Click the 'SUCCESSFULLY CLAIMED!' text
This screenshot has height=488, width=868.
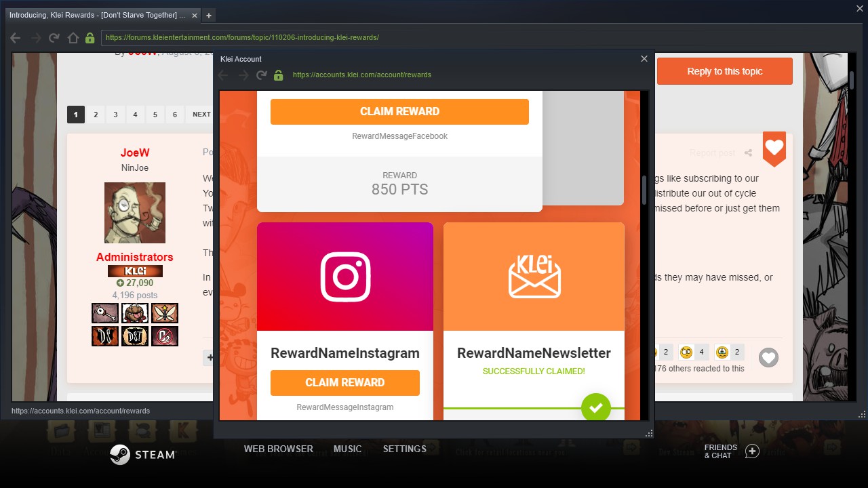pyautogui.click(x=534, y=371)
